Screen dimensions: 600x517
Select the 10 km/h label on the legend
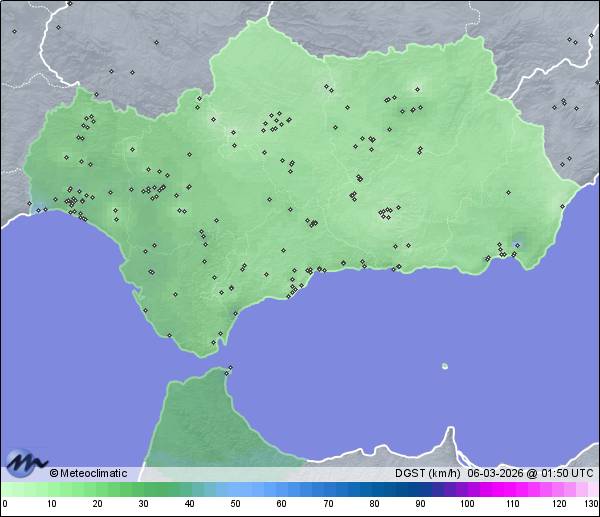pyautogui.click(x=50, y=504)
